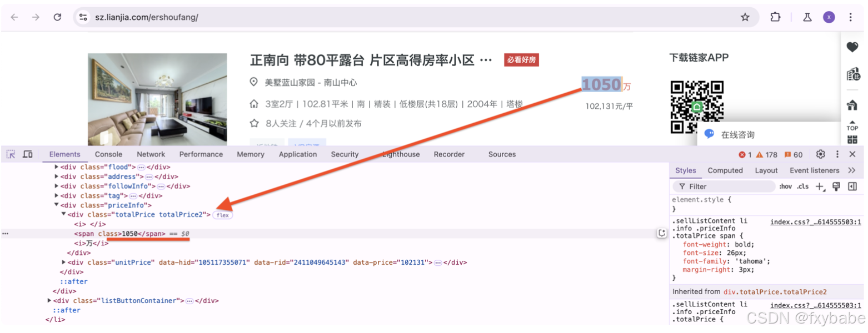Open the grid QR icon below TOP
Viewport: 868px width, 333px height.
pyautogui.click(x=852, y=139)
